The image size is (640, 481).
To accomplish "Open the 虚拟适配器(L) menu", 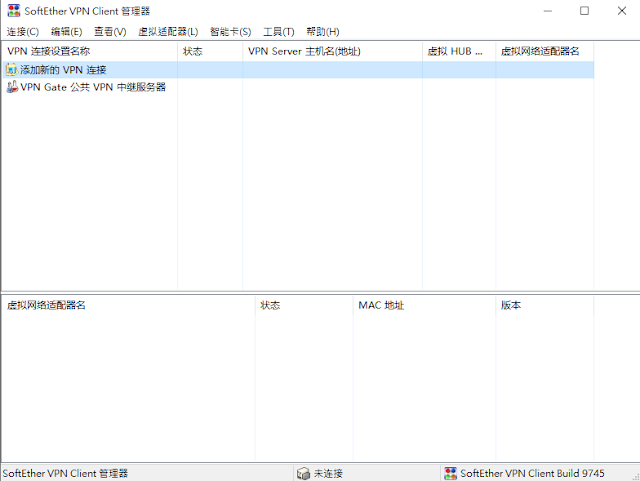I will 168,31.
